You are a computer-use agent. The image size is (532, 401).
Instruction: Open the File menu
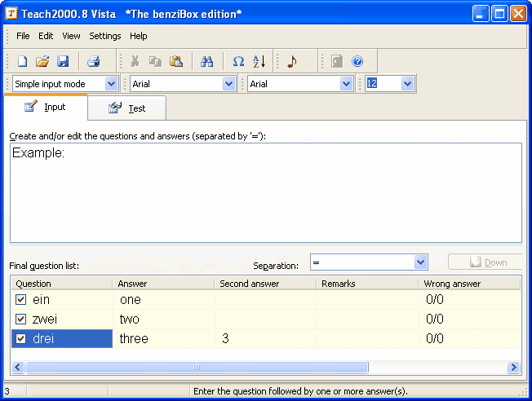point(23,36)
